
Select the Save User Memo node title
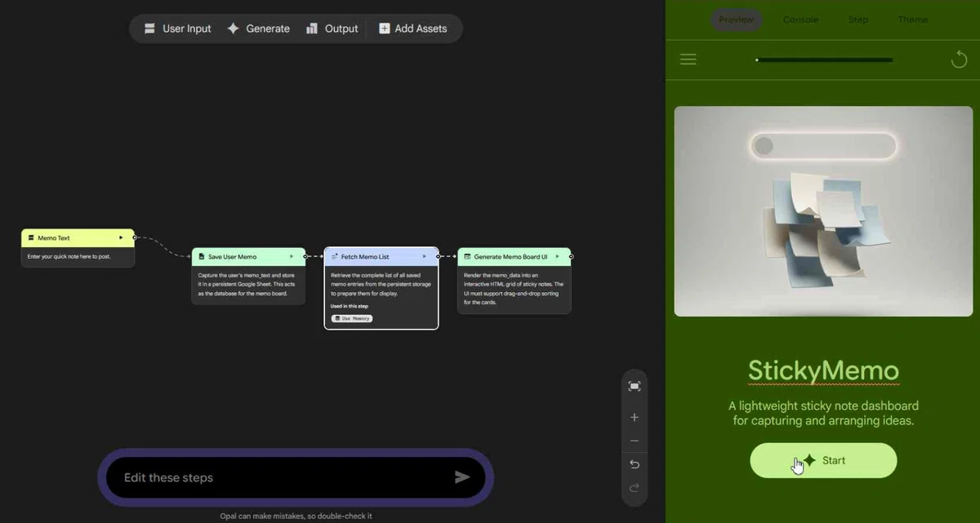[233, 256]
